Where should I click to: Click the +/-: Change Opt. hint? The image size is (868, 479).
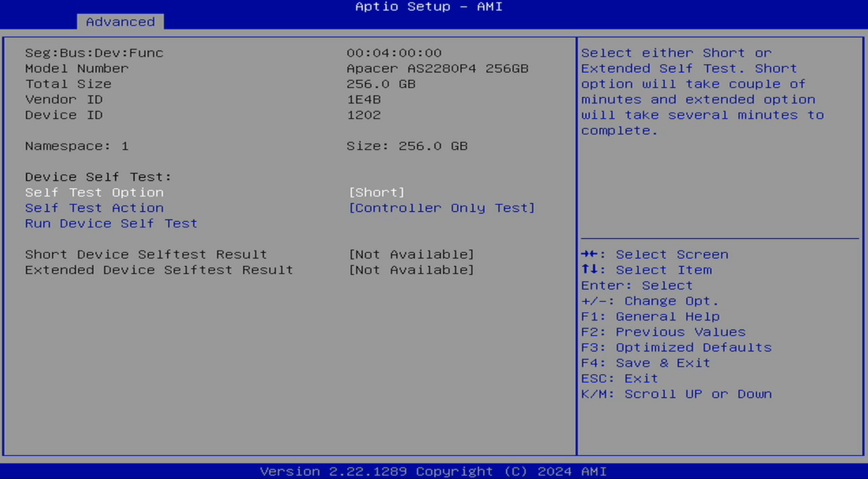[x=649, y=301]
